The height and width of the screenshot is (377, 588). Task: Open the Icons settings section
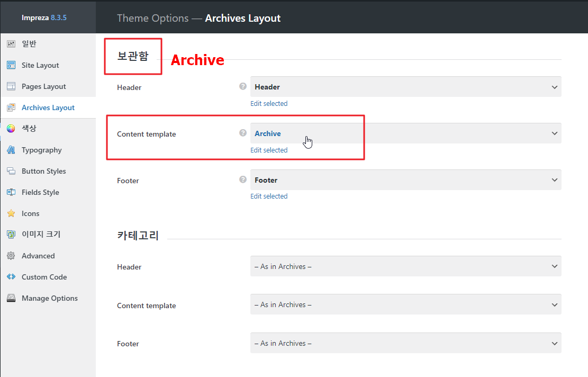point(48,213)
